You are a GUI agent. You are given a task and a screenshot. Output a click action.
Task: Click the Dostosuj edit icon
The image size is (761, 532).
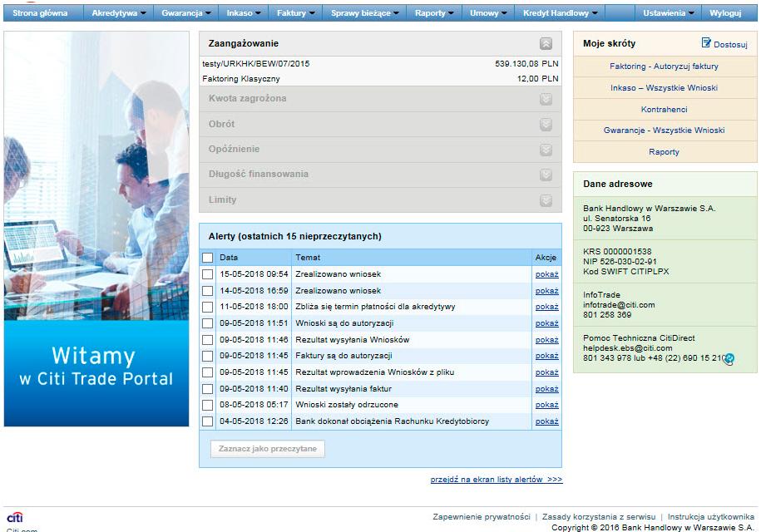pyautogui.click(x=706, y=43)
